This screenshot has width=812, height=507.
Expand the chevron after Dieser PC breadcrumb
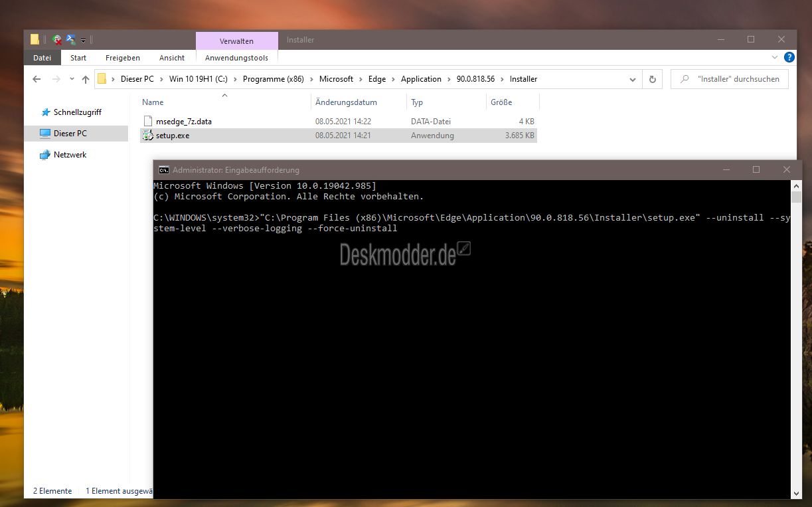161,79
